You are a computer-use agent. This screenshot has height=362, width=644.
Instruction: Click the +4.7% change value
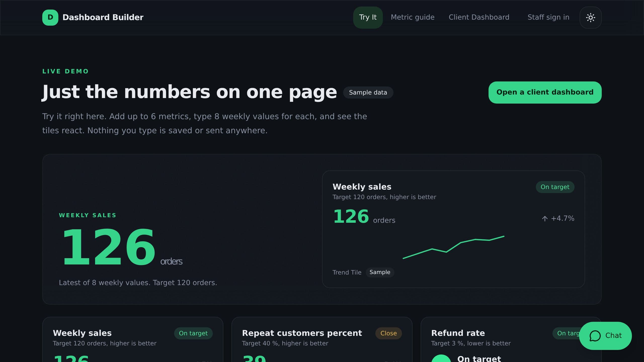(x=562, y=218)
